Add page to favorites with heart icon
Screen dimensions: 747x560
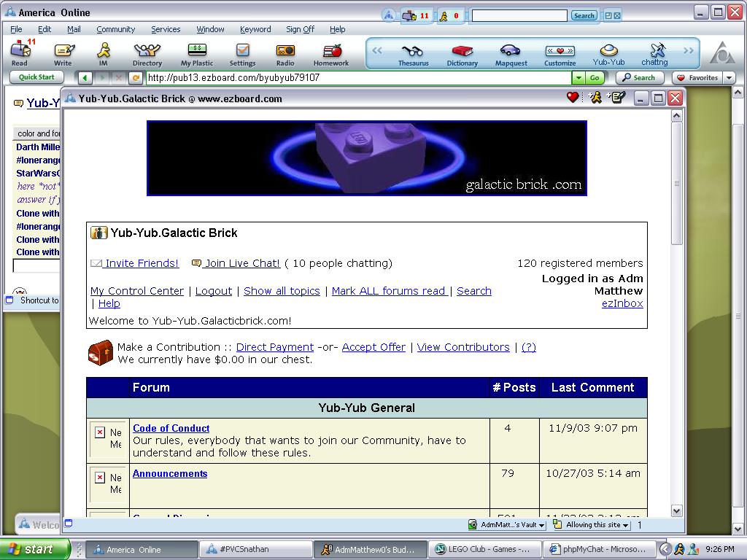click(x=573, y=98)
